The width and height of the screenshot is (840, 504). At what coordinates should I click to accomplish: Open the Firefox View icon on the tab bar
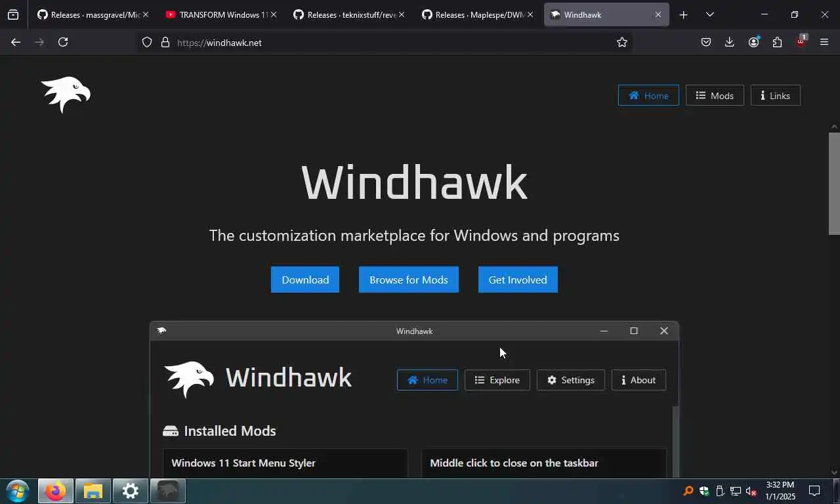coord(13,14)
